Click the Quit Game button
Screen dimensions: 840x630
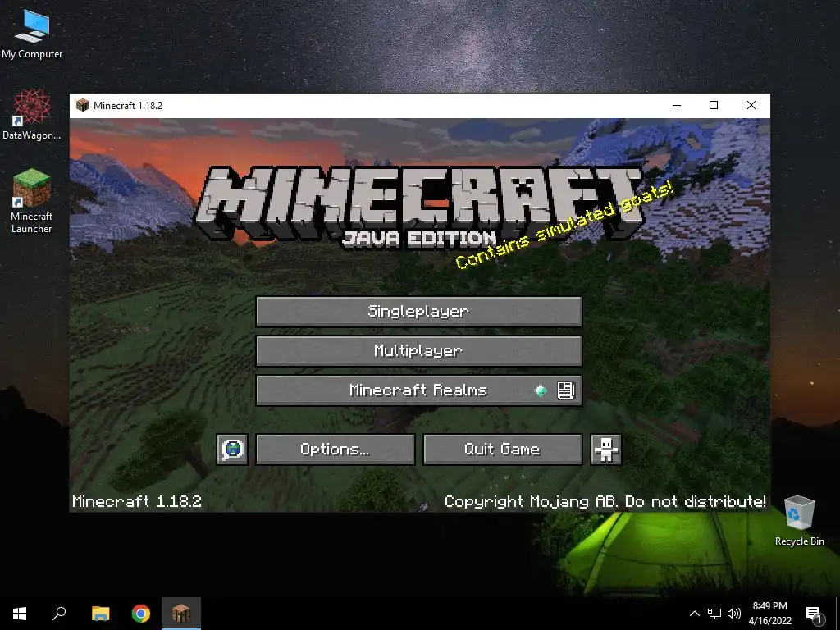tap(503, 449)
